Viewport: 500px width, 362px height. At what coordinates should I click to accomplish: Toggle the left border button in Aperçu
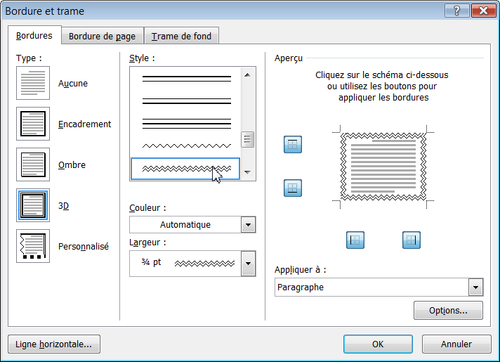[x=355, y=240]
